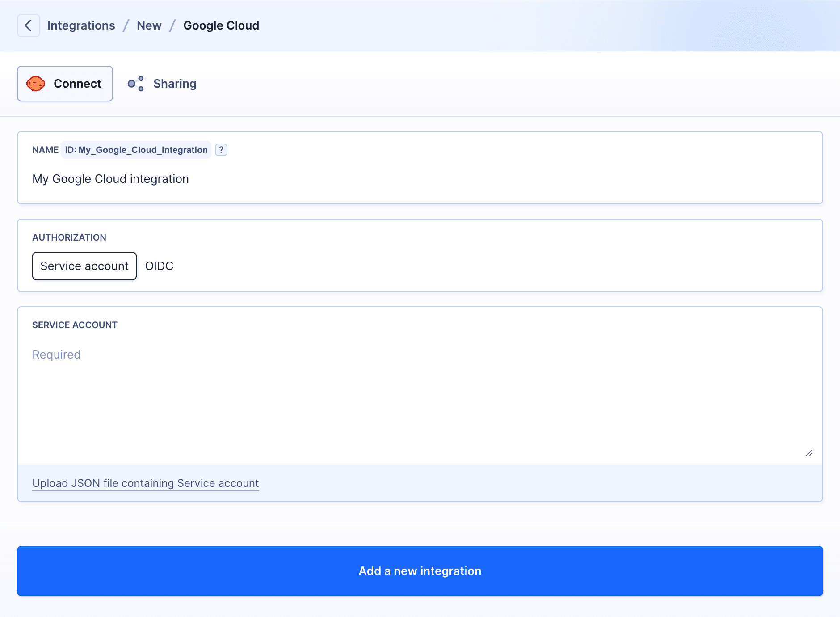
Task: Open the Integrations breadcrumb
Action: (x=81, y=25)
